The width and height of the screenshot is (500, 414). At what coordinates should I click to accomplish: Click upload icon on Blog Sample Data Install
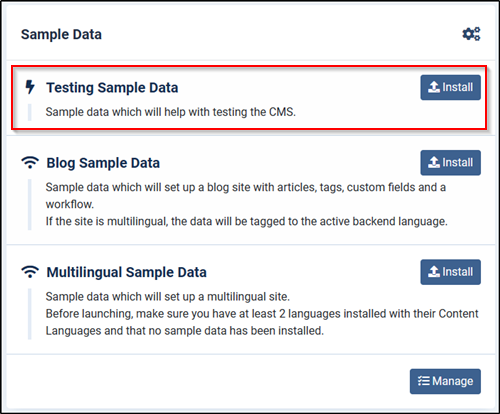(434, 162)
